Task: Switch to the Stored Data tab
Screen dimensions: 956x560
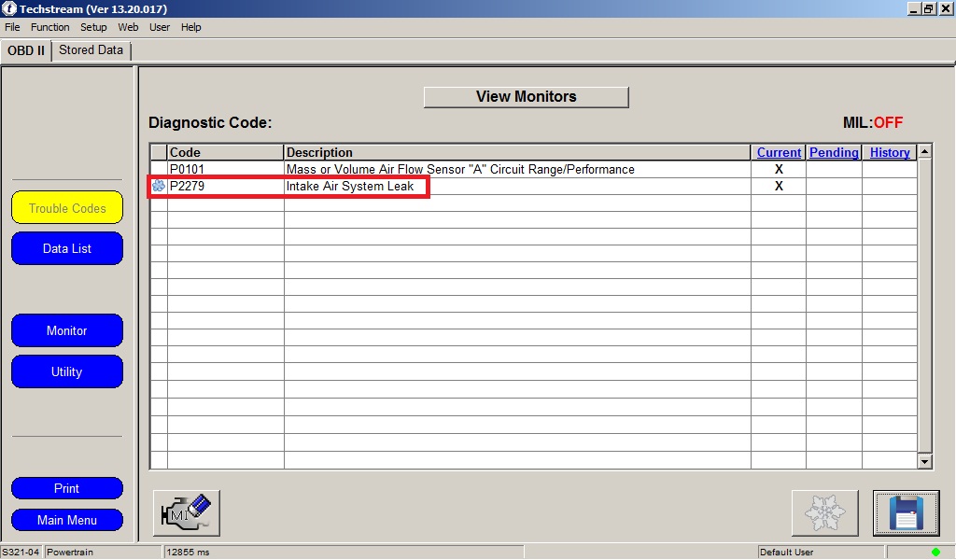Action: coord(91,50)
